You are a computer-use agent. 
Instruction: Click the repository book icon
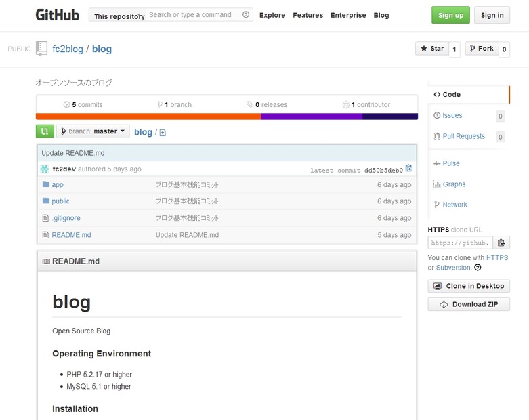[41, 49]
